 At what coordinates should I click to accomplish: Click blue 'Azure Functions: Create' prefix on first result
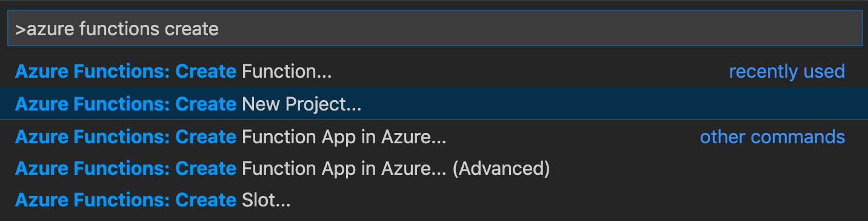(125, 72)
